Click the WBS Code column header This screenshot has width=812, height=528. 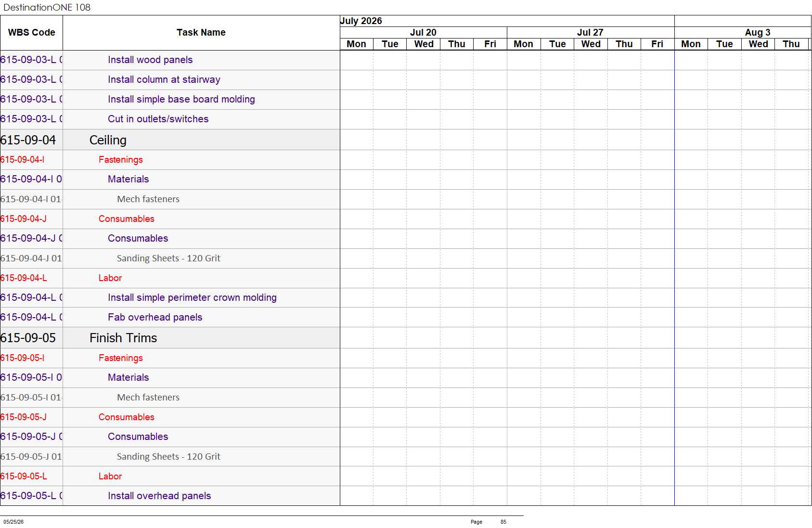click(32, 32)
